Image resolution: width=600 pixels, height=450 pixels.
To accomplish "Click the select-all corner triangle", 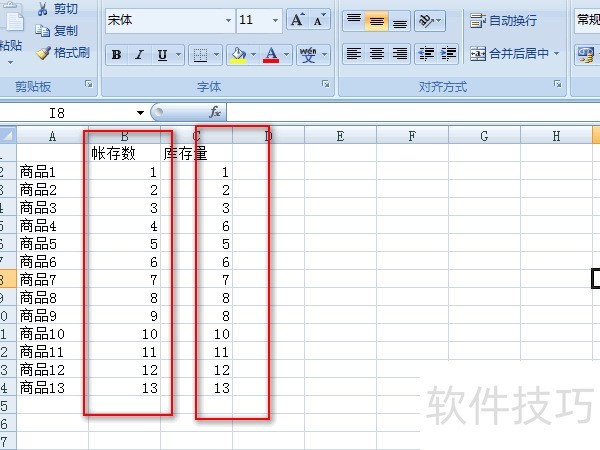I will [x=8, y=135].
